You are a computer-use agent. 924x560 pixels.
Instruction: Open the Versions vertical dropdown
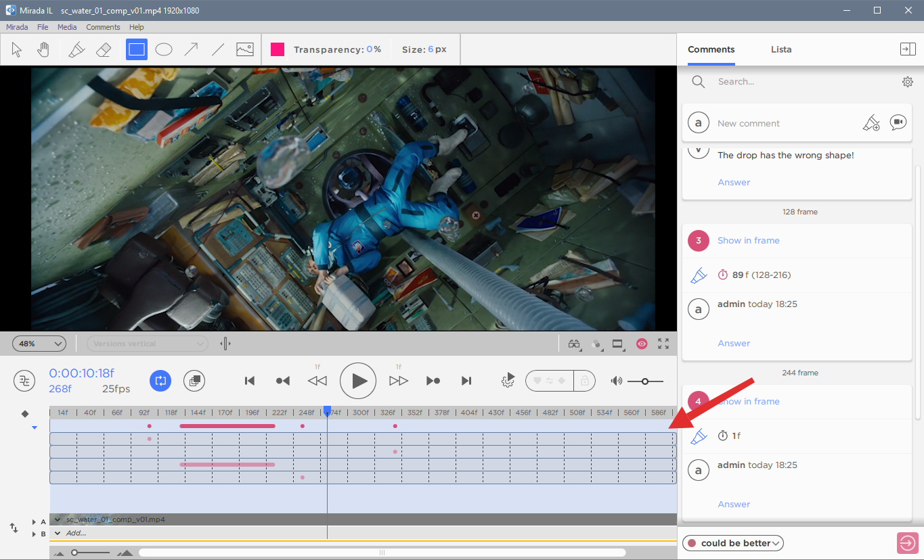pos(147,344)
